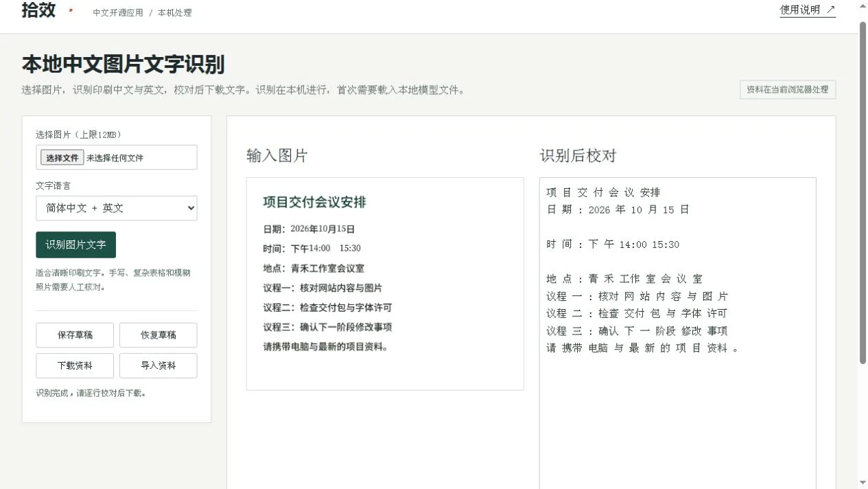
Task: Click the scrollbar up arrow
Action: pyautogui.click(x=863, y=5)
